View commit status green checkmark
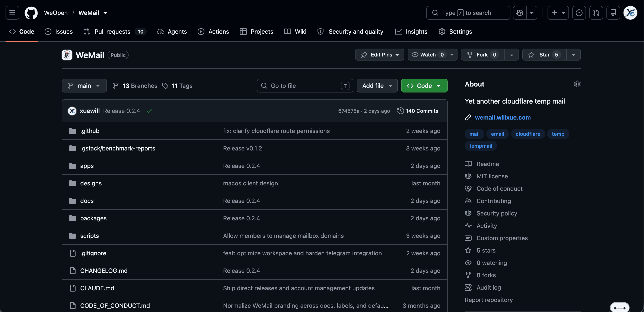This screenshot has height=312, width=644. (150, 111)
